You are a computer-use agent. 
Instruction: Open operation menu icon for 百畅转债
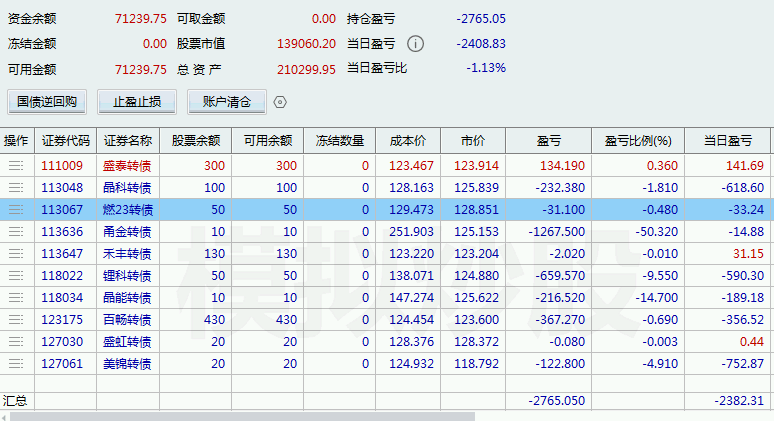[16, 320]
